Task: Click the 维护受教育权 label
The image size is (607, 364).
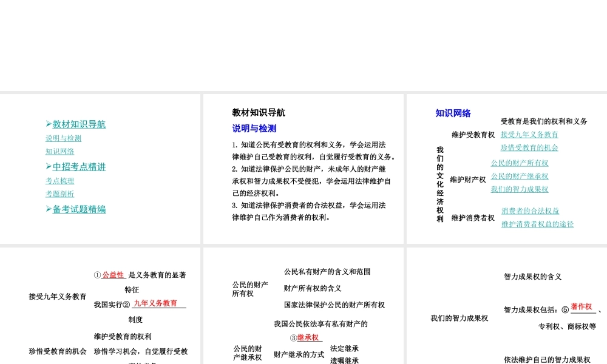Action: (473, 135)
